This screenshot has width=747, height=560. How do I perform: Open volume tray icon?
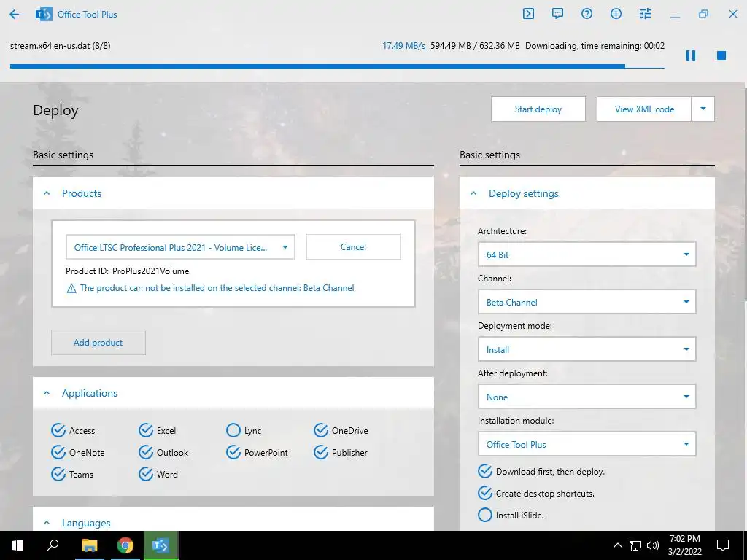pos(653,545)
